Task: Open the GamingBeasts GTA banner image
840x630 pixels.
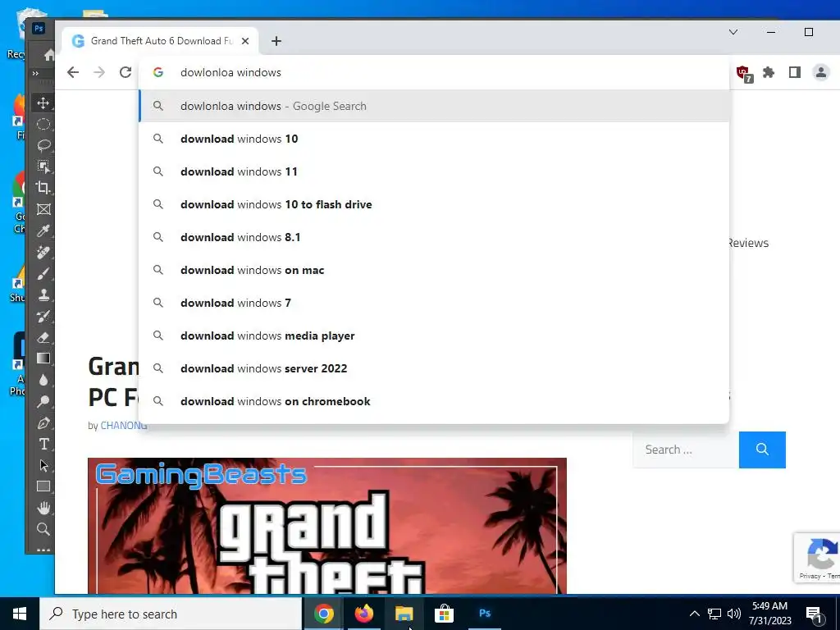Action: click(x=326, y=526)
